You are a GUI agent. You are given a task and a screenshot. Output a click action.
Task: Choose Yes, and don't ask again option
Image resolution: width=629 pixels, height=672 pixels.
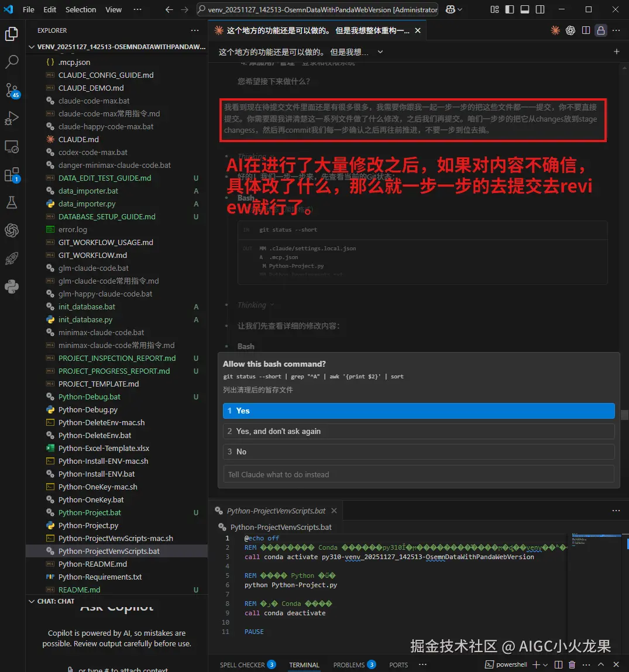(417, 432)
